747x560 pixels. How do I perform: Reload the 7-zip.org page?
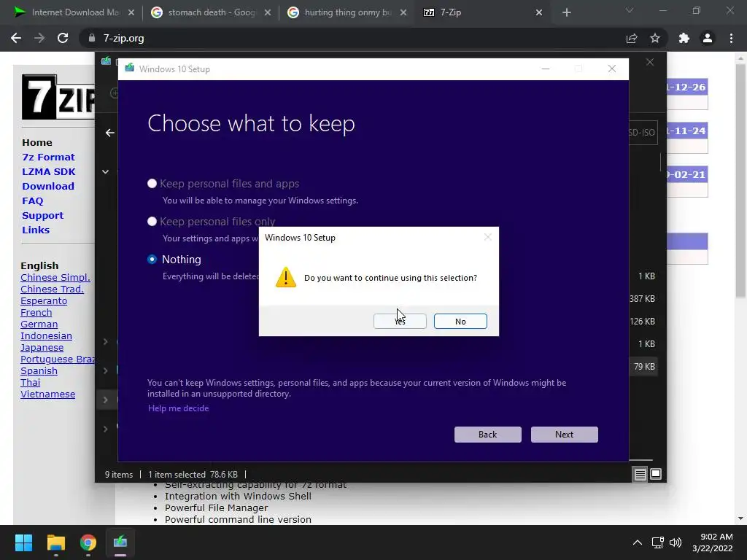63,38
